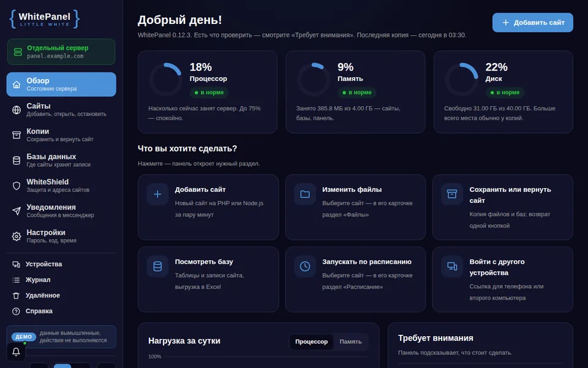The image size is (588, 368).
Task: Open Журнал link in sidebar
Action: (x=61, y=280)
